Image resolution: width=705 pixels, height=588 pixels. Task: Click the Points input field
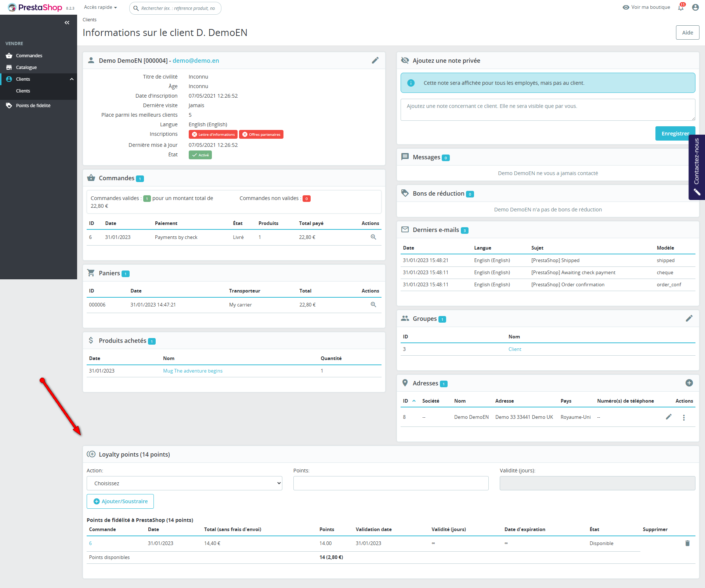pos(391,483)
